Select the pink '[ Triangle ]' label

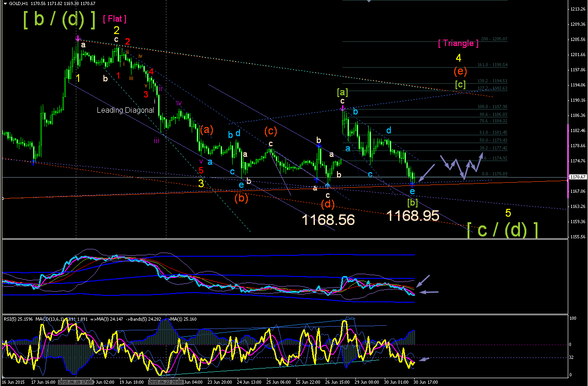[x=458, y=43]
